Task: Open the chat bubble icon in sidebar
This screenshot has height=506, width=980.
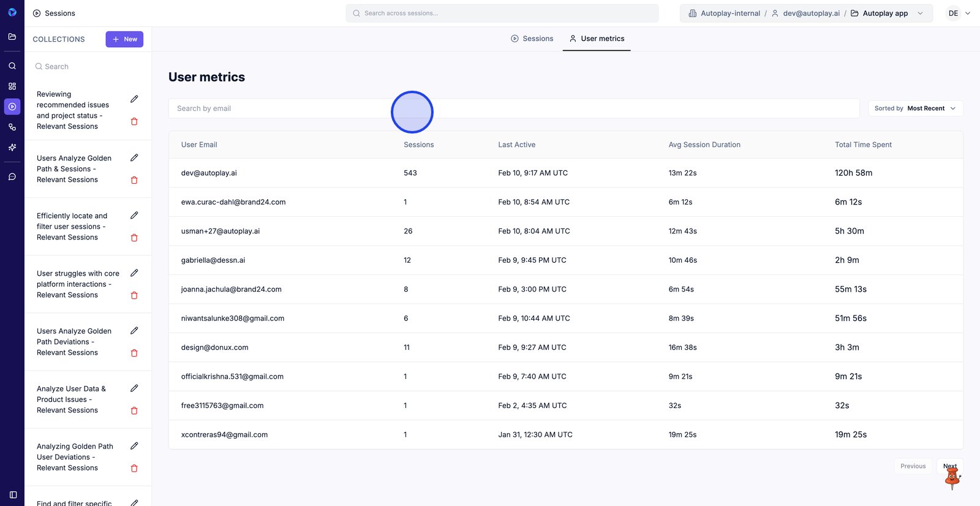Action: [12, 176]
